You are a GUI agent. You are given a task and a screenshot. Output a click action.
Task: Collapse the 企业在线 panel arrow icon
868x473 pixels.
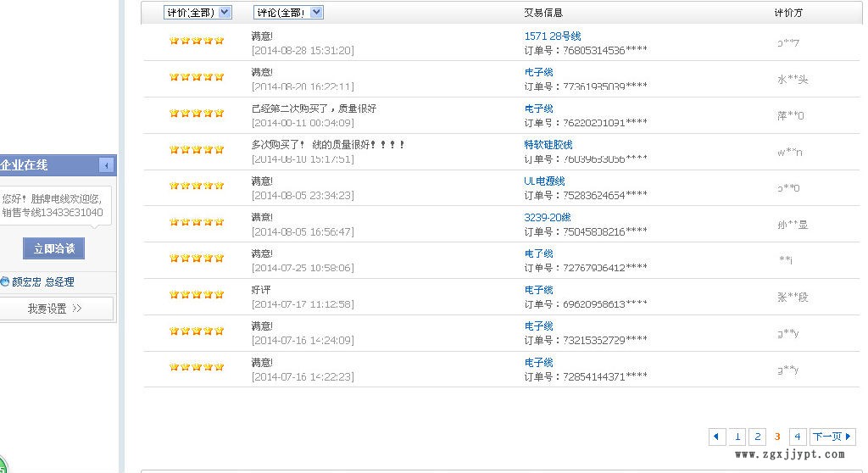[x=106, y=165]
